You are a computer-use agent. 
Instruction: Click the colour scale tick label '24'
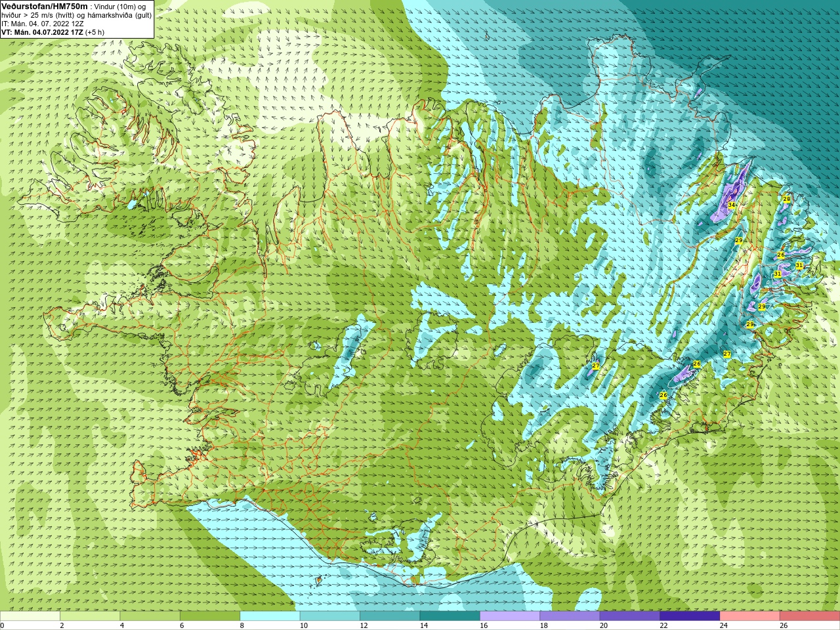coord(724,625)
